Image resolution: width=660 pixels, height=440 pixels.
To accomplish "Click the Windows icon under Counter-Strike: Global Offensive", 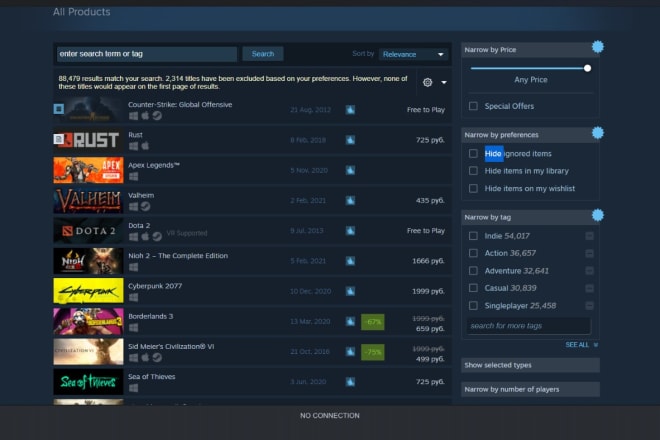I will tap(133, 115).
